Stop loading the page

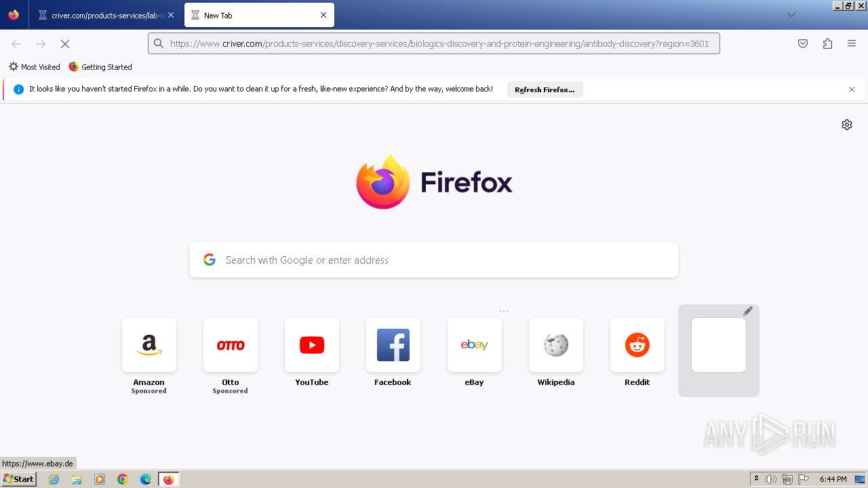click(x=65, y=43)
